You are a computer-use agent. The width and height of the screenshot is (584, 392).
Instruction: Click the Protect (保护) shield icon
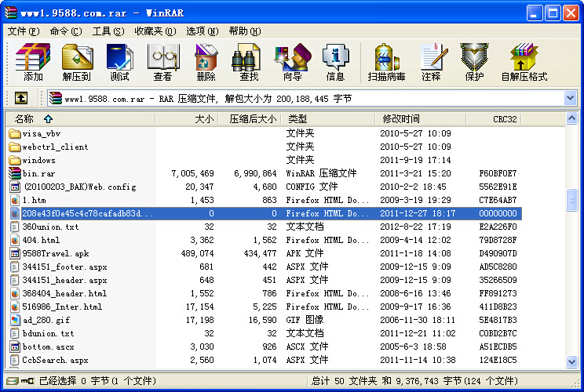tap(474, 62)
